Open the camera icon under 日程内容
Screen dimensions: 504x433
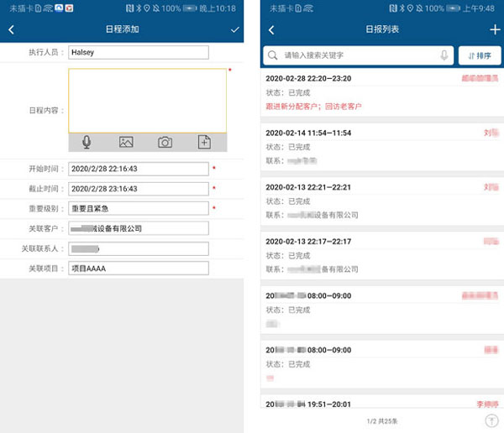(x=165, y=143)
